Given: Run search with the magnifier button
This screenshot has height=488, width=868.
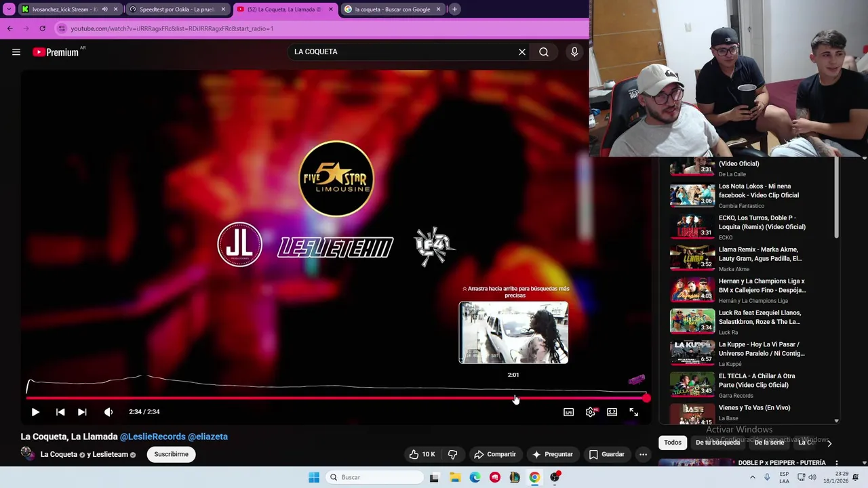Looking at the screenshot, I should [544, 52].
